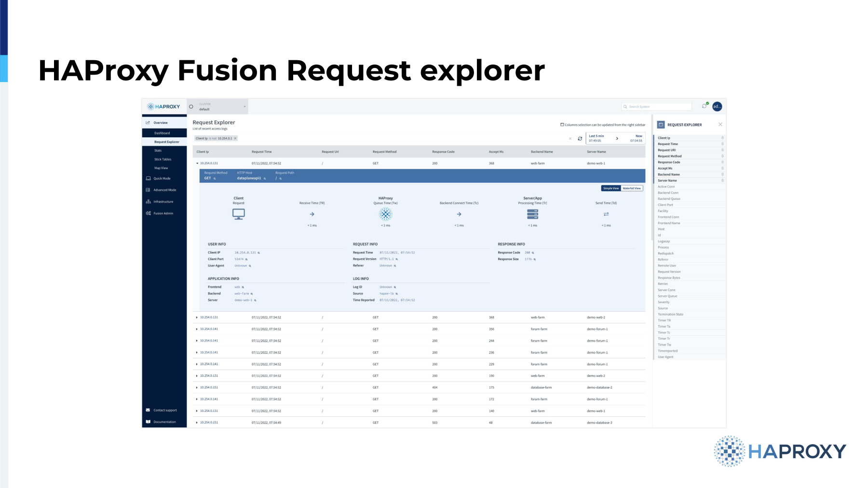
Task: Expand the row with accept ms 356
Action: 197,329
